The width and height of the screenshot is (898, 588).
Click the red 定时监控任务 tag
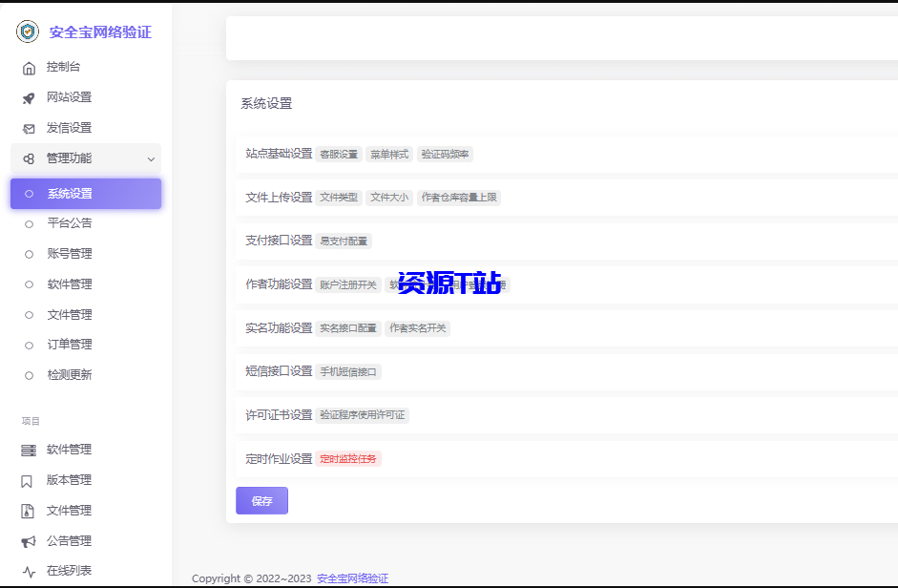tap(347, 458)
